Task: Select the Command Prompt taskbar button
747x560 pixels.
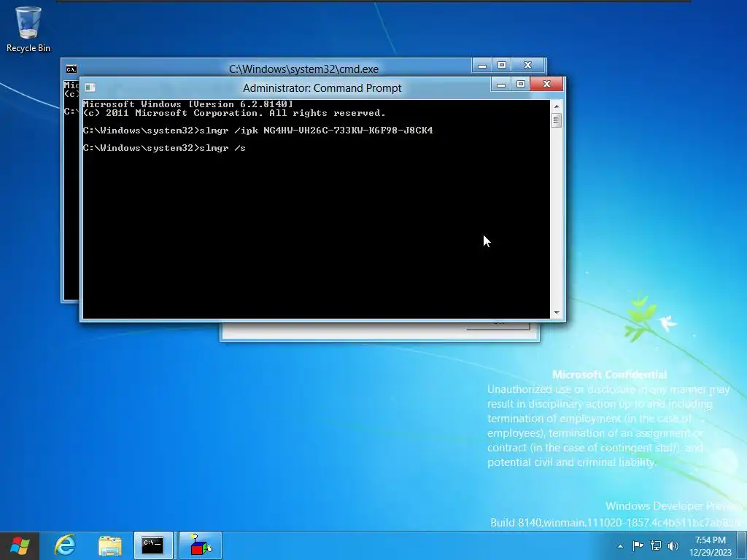Action: pyautogui.click(x=153, y=545)
